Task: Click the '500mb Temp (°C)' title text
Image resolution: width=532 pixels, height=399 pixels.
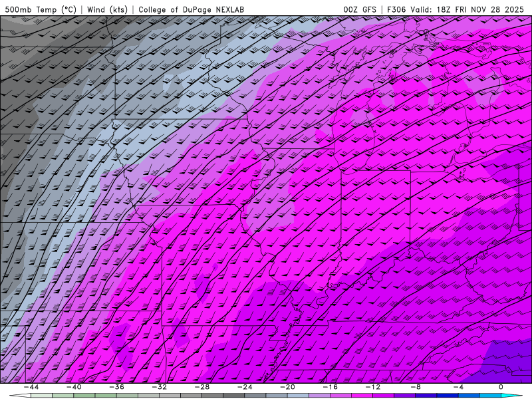Action: [x=41, y=9]
